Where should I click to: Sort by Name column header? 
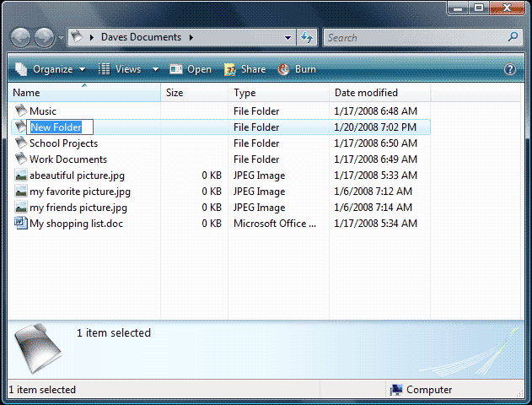pyautogui.click(x=83, y=92)
